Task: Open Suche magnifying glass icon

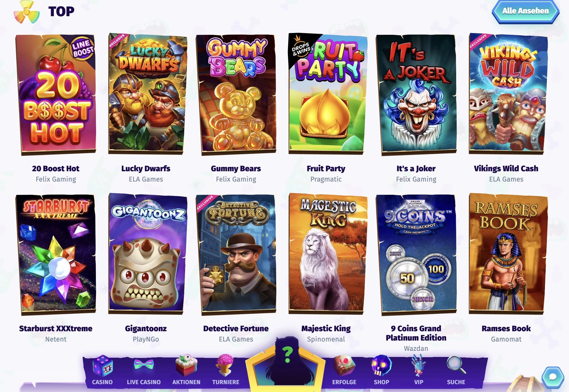Action: 456,365
